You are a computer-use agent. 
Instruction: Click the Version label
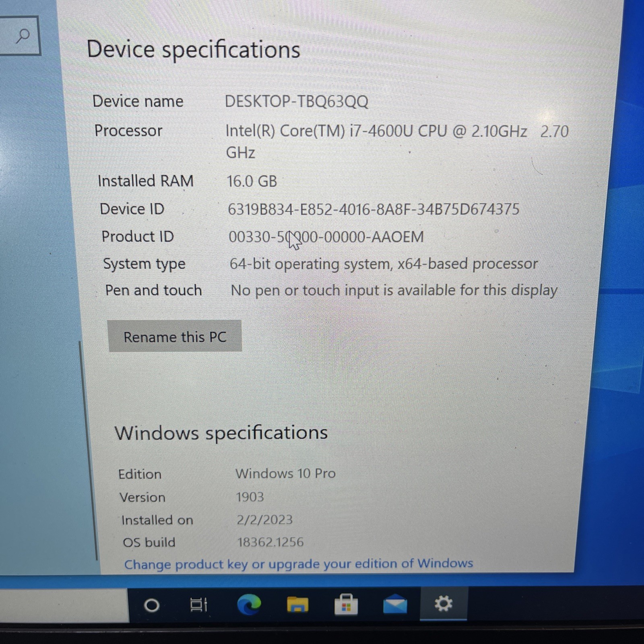(x=142, y=497)
